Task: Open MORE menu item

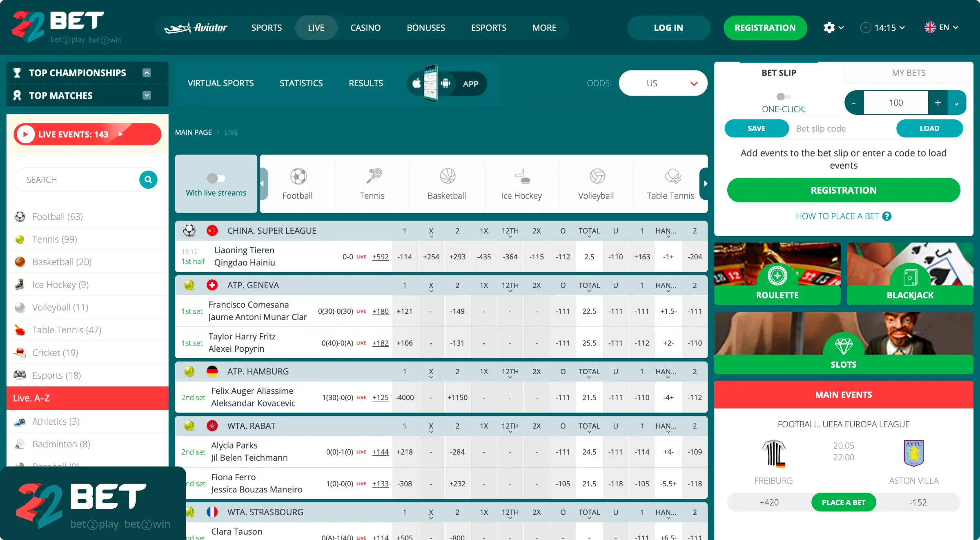Action: click(544, 28)
